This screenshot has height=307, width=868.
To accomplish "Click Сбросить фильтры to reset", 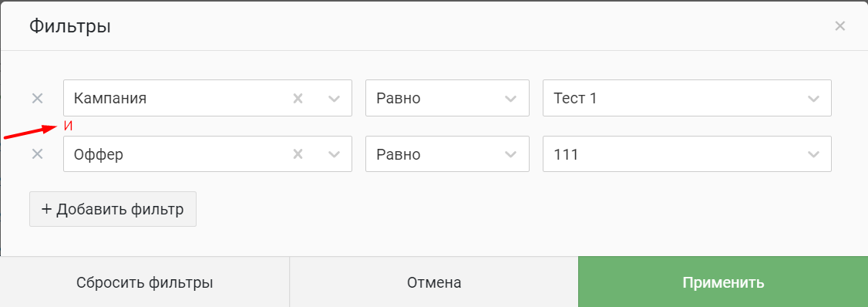I will pyautogui.click(x=144, y=282).
